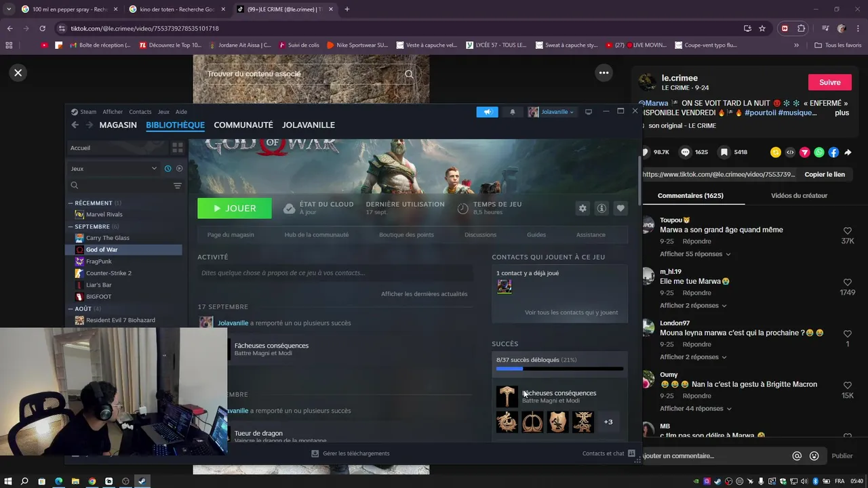Click the embed code icon
This screenshot has height=488, width=868.
point(790,152)
